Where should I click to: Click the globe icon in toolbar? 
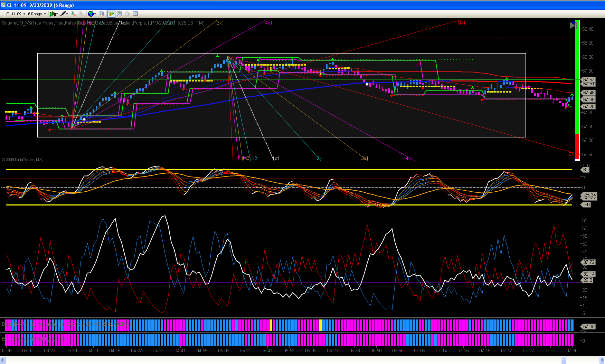pyautogui.click(x=91, y=14)
